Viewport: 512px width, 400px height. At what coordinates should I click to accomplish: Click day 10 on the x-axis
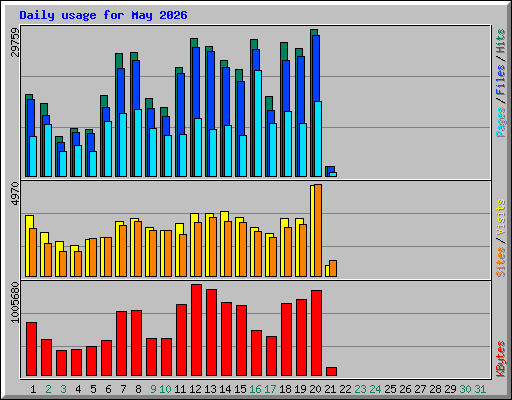[x=165, y=389]
